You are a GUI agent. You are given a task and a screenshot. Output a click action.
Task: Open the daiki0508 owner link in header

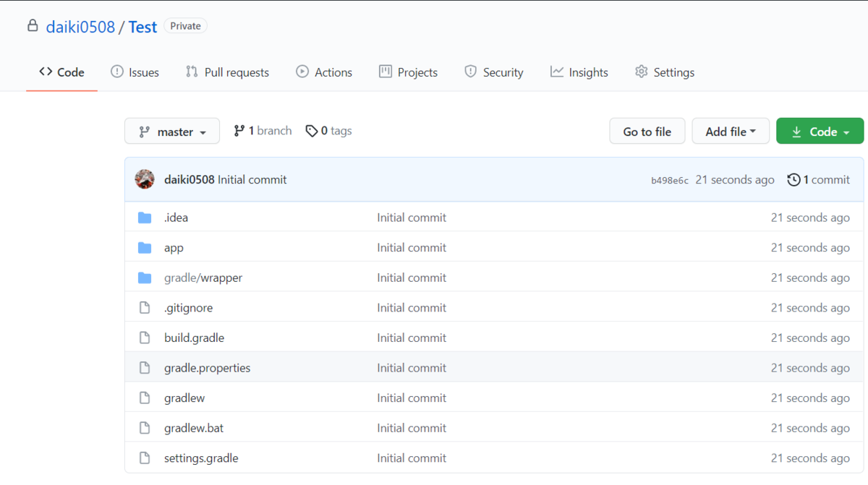(x=80, y=27)
